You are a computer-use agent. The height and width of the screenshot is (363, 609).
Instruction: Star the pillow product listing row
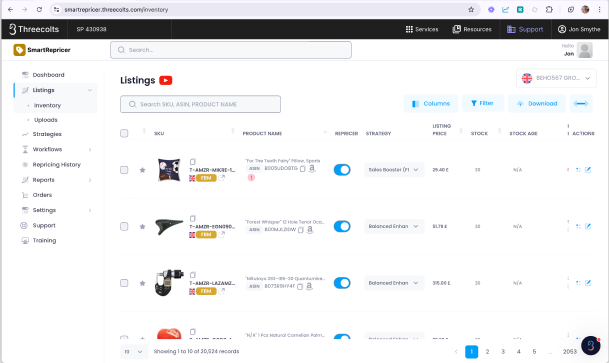(143, 170)
